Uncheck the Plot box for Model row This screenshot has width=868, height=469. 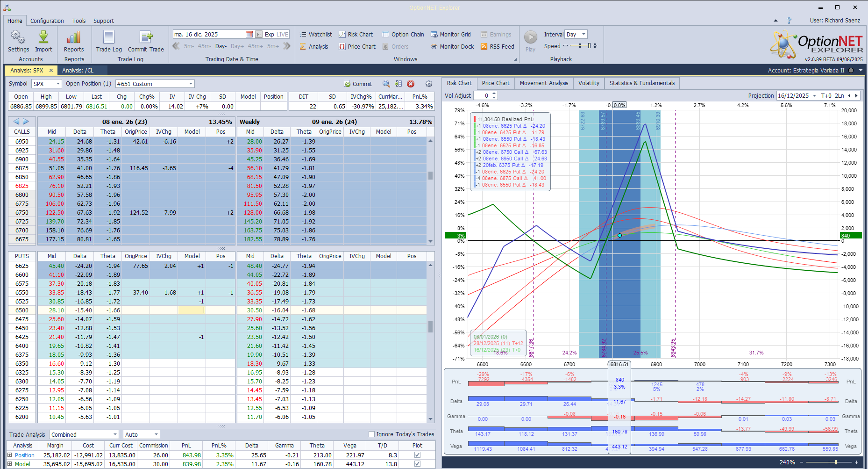pyautogui.click(x=417, y=464)
